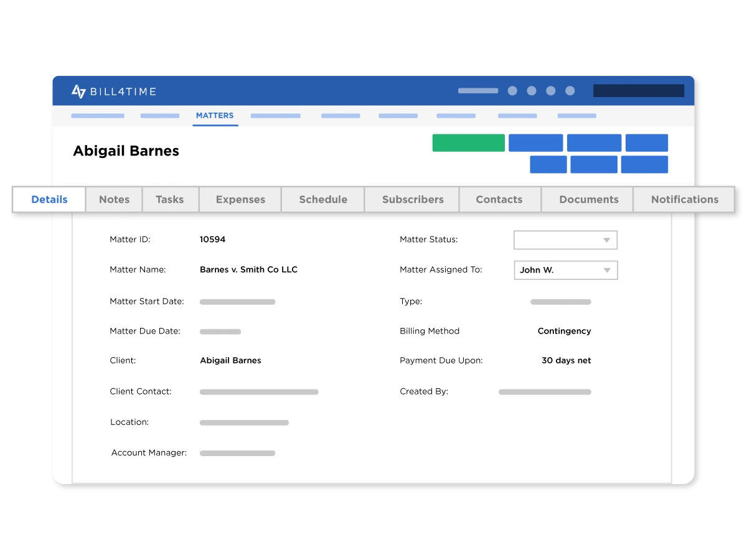Click the first circular header icon
Screen dimensions: 747x560
(512, 91)
